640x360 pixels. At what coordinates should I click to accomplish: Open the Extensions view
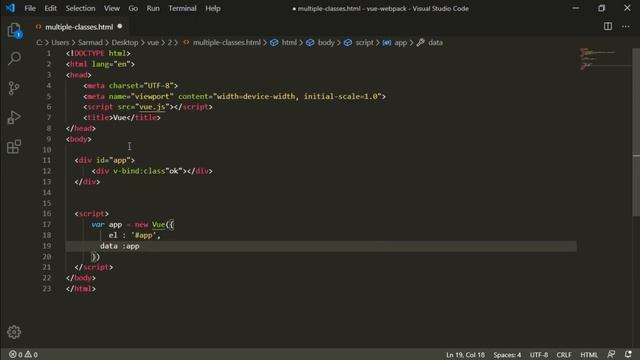[14, 147]
